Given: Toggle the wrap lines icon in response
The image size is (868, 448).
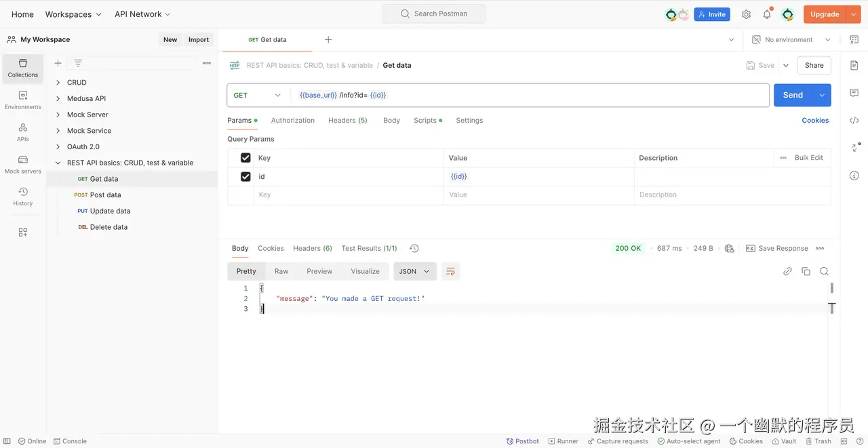Looking at the screenshot, I should tap(450, 271).
